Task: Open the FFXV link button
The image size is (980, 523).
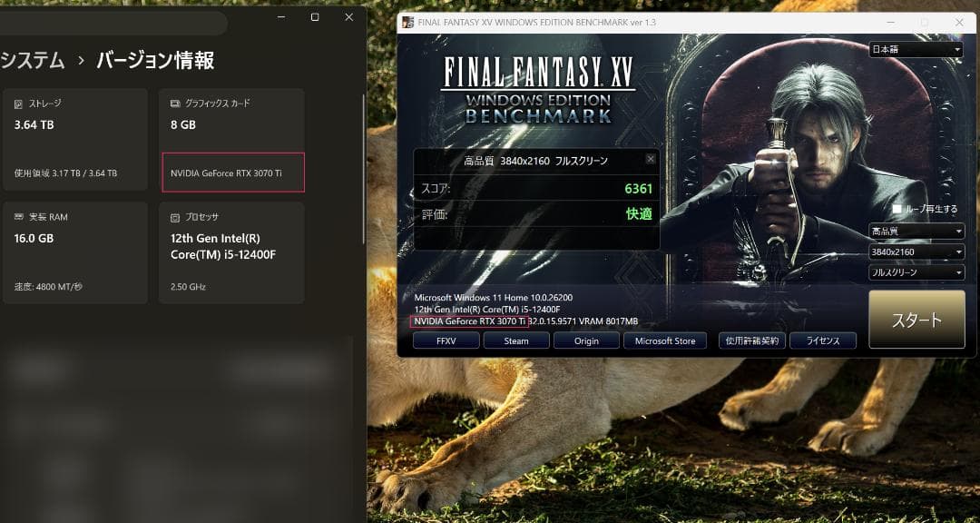Action: pyautogui.click(x=446, y=340)
